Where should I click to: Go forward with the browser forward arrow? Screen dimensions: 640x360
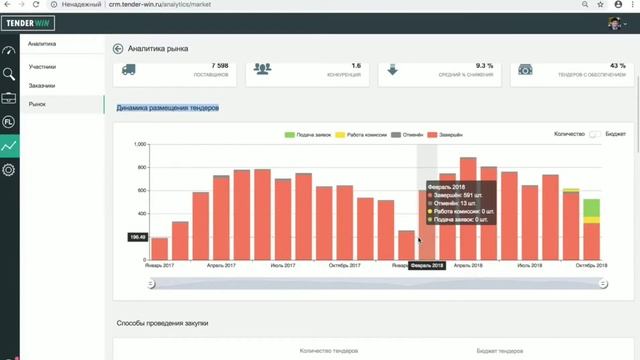22,4
